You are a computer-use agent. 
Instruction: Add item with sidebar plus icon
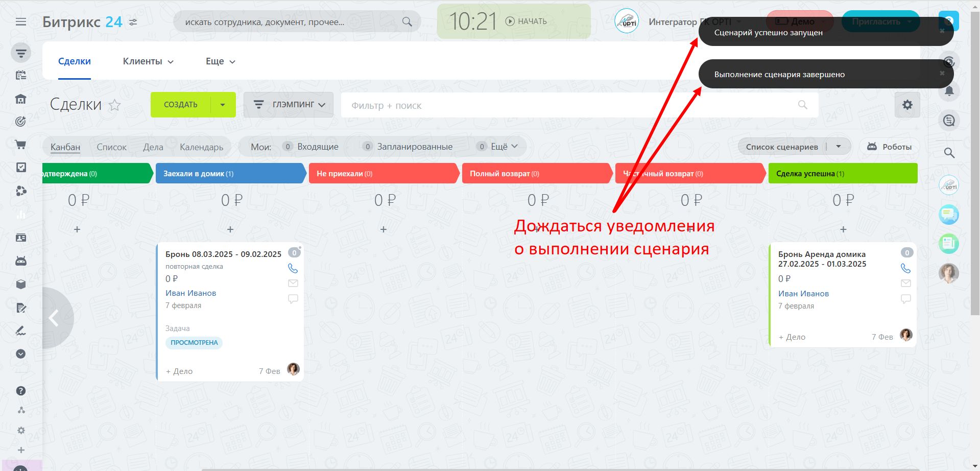(21, 450)
